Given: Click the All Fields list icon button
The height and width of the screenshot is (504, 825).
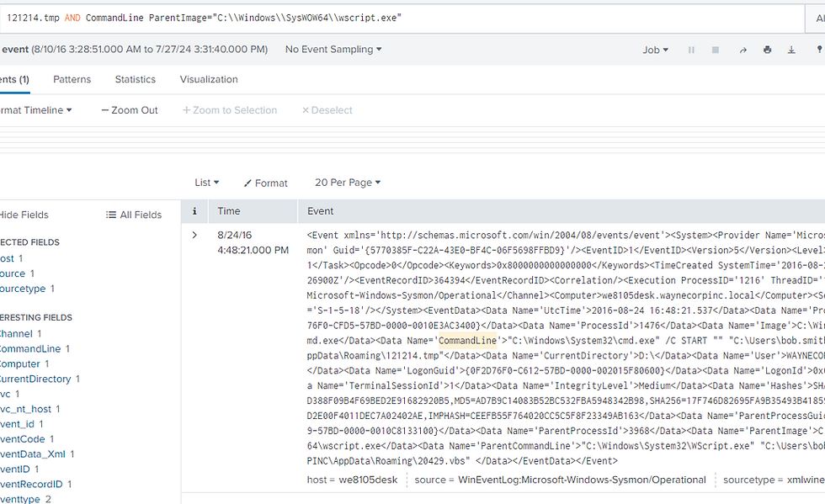Looking at the screenshot, I should point(134,215).
